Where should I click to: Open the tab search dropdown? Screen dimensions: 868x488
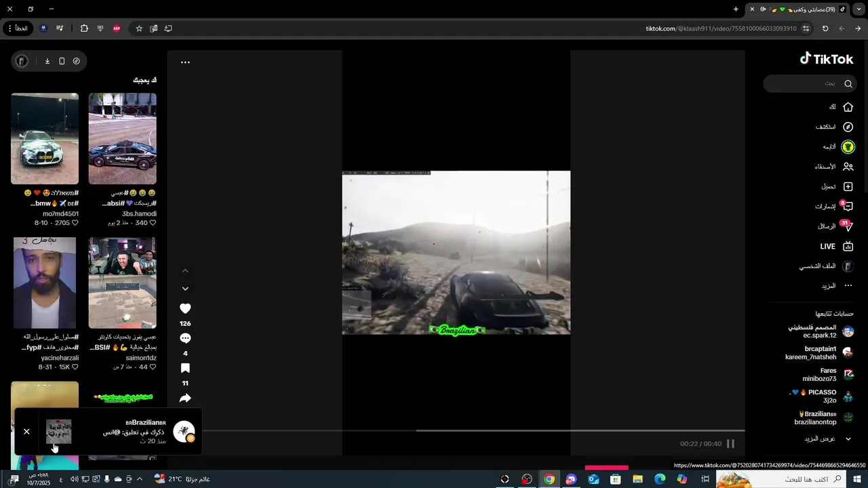coord(858,9)
